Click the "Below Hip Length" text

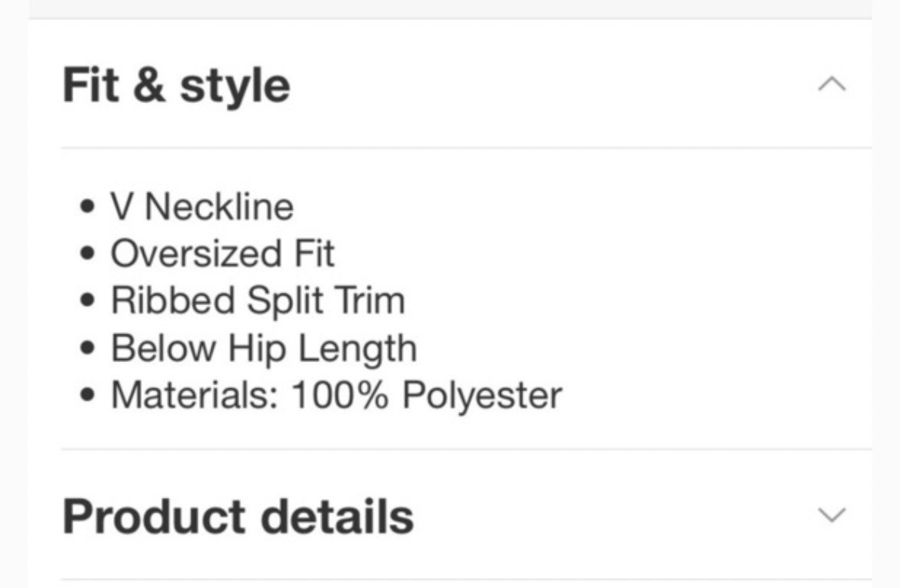[x=263, y=348]
